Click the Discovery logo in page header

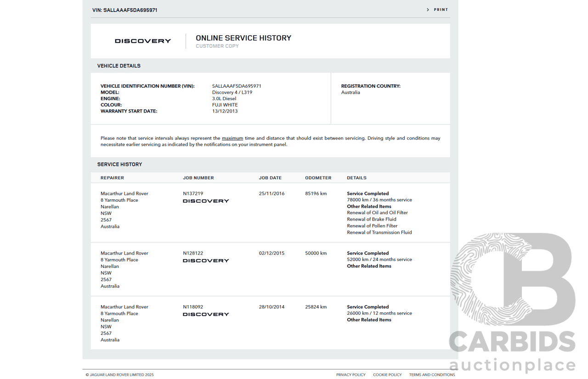(143, 41)
